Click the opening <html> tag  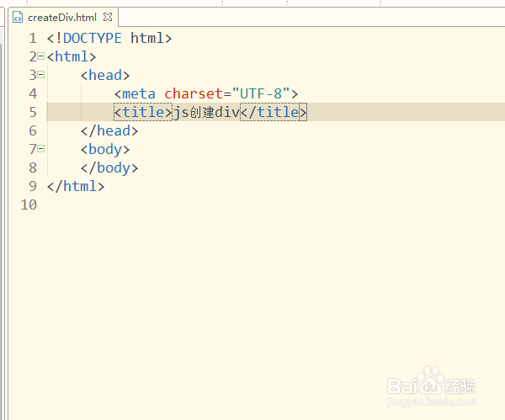(72, 56)
